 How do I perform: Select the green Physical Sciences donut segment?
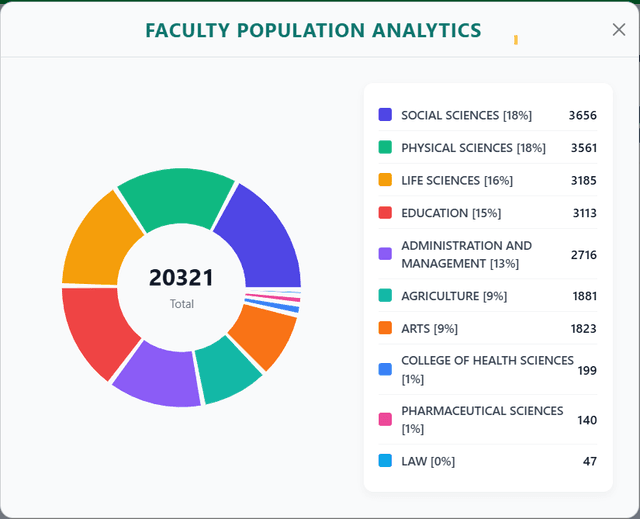[x=178, y=196]
